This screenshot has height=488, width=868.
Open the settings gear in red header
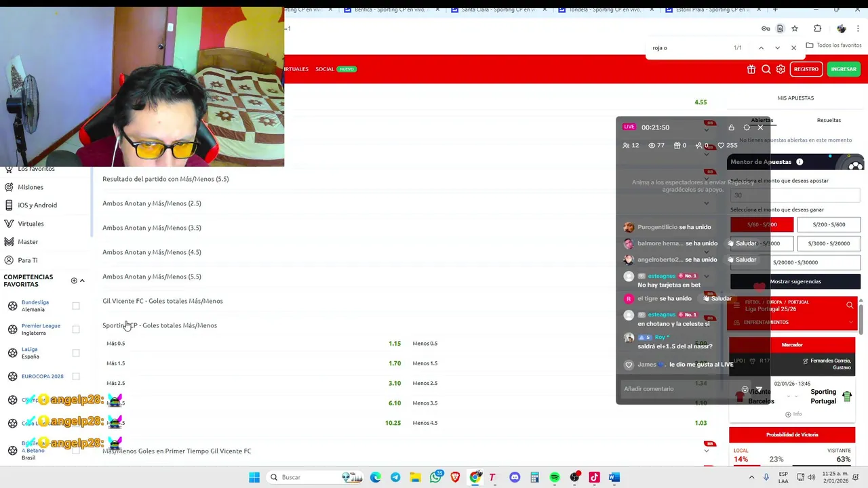[781, 69]
